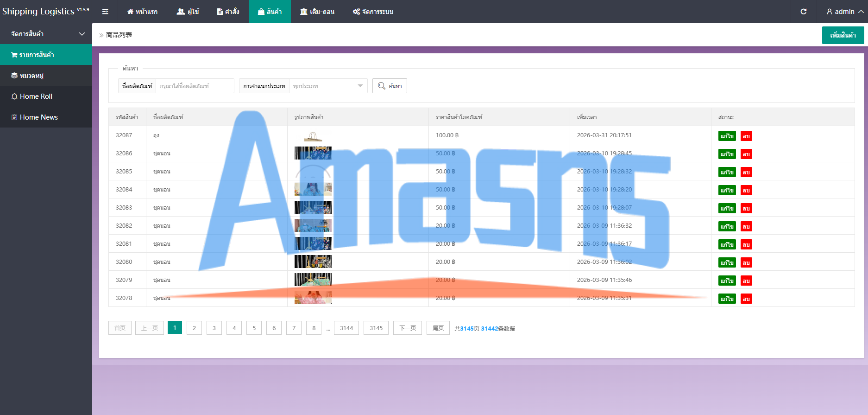
Task: Edit product 32080
Action: coord(727,262)
